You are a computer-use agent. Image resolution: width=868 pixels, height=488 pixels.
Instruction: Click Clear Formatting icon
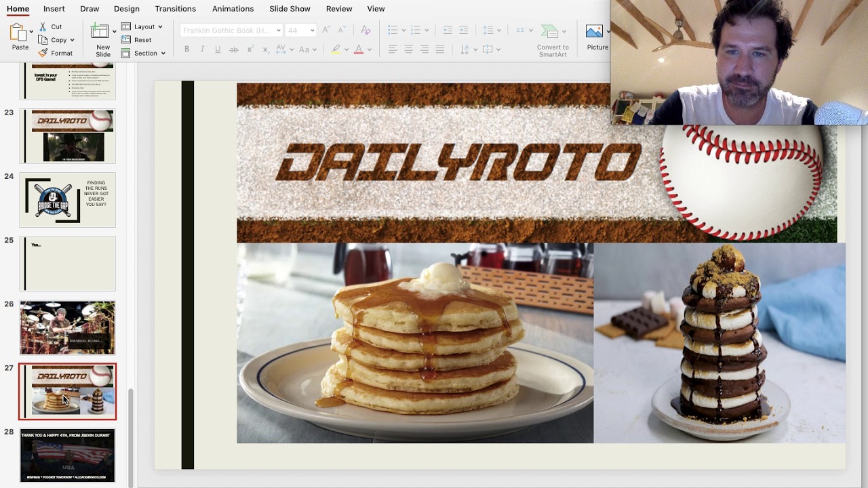point(366,30)
